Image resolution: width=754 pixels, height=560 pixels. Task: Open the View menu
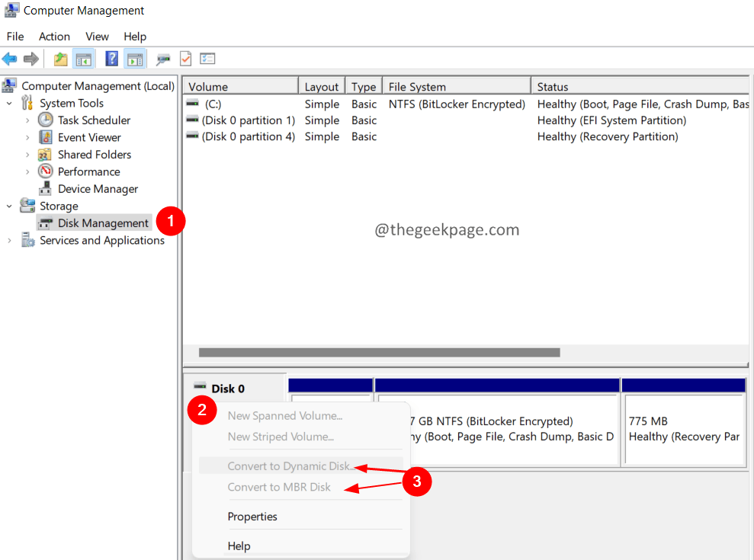(x=97, y=37)
